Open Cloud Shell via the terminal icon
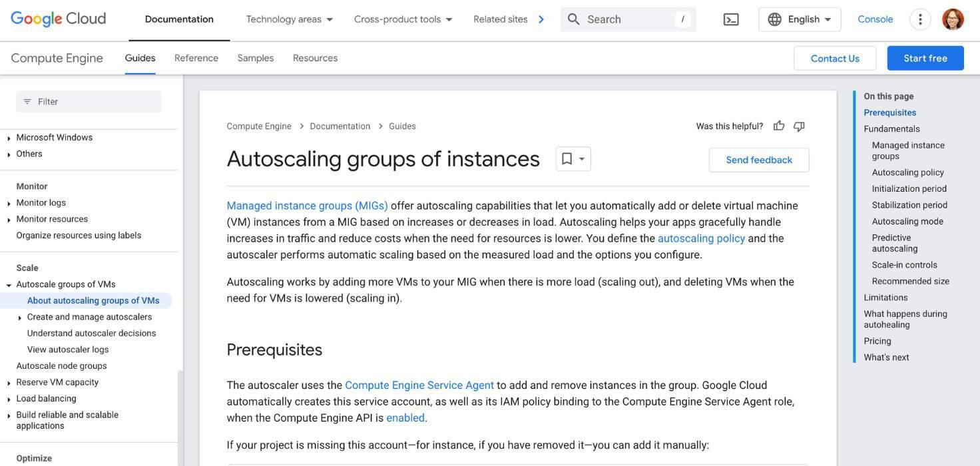The height and width of the screenshot is (466, 980). (731, 19)
